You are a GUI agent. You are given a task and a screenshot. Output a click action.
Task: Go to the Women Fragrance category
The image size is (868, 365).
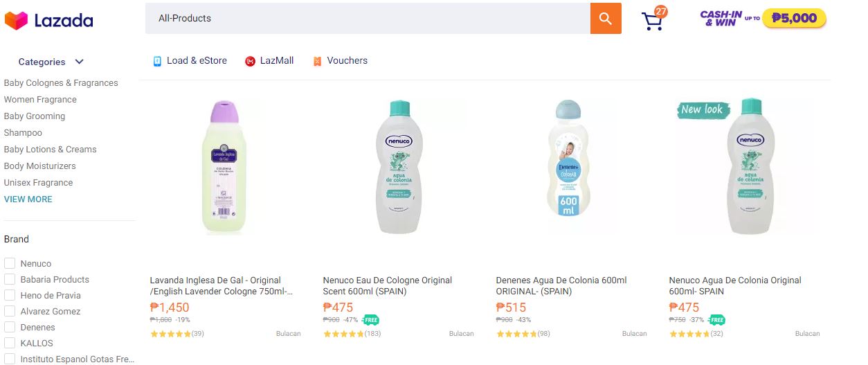[40, 99]
